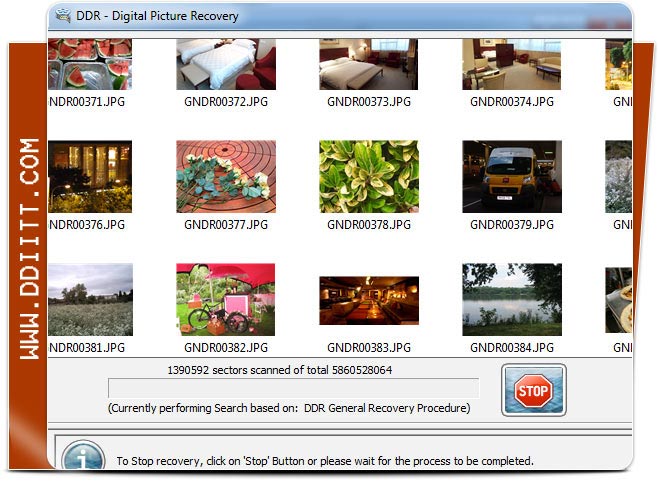Click the blue info icon
The width and height of the screenshot is (658, 482).
pos(83,455)
